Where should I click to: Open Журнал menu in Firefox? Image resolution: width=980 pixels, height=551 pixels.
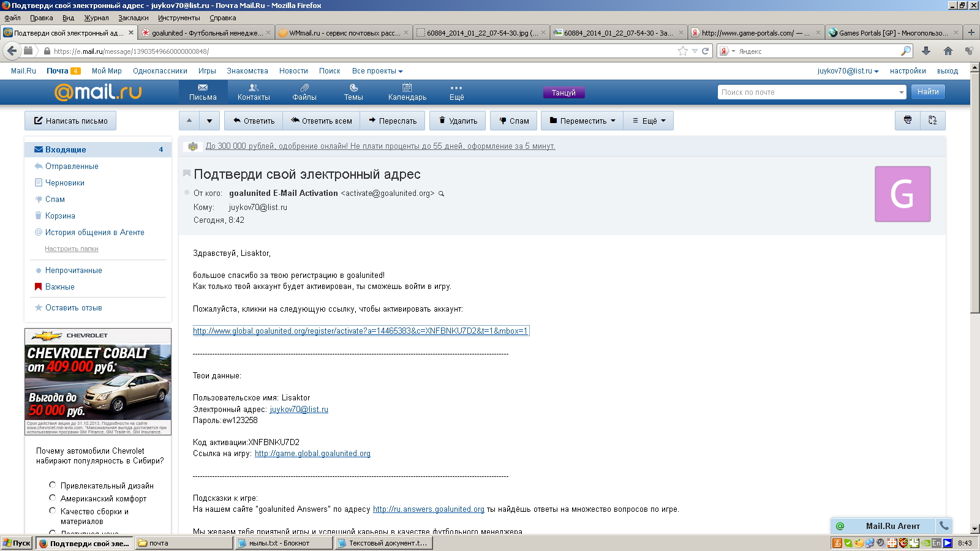click(96, 18)
